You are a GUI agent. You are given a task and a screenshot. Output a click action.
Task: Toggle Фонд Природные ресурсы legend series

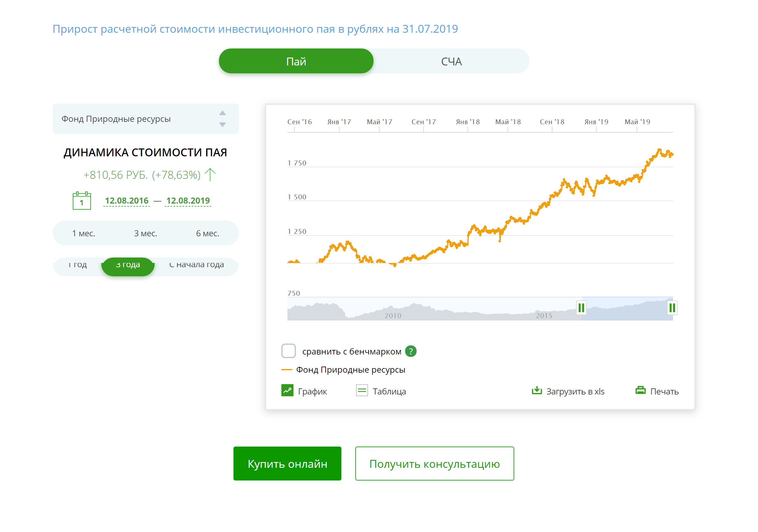[x=343, y=369]
